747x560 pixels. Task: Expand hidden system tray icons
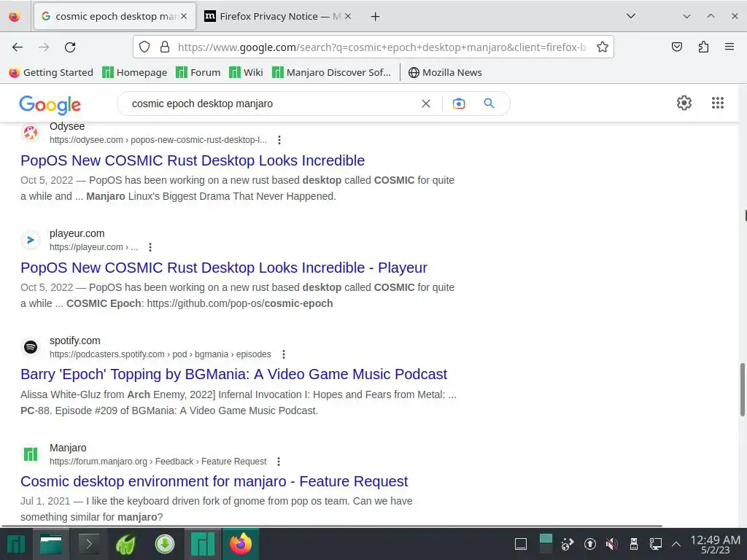676,544
